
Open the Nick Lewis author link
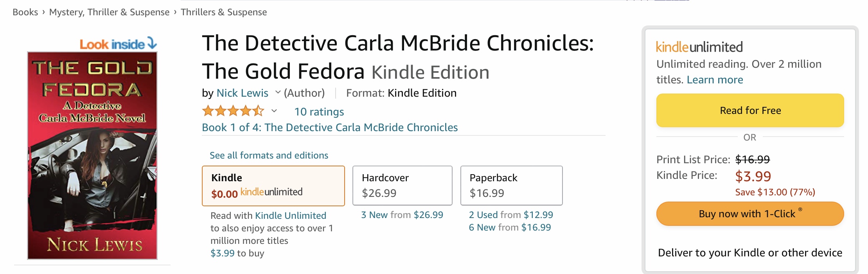point(242,93)
